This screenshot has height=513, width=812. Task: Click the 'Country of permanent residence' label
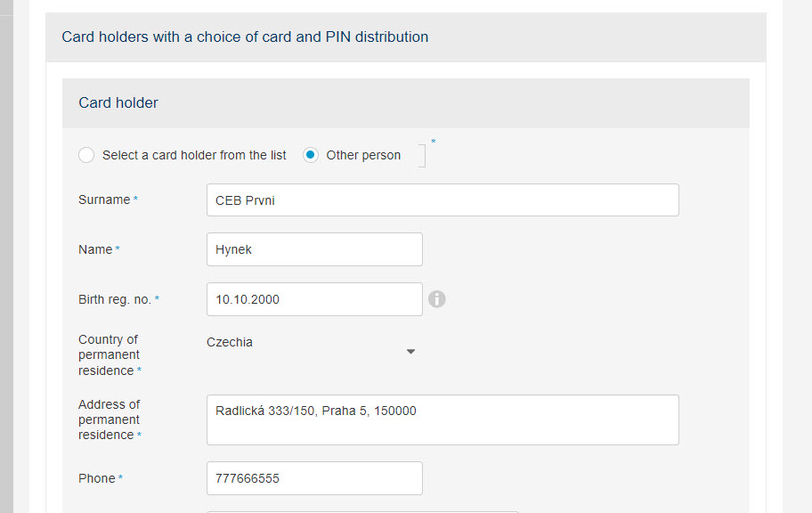110,355
